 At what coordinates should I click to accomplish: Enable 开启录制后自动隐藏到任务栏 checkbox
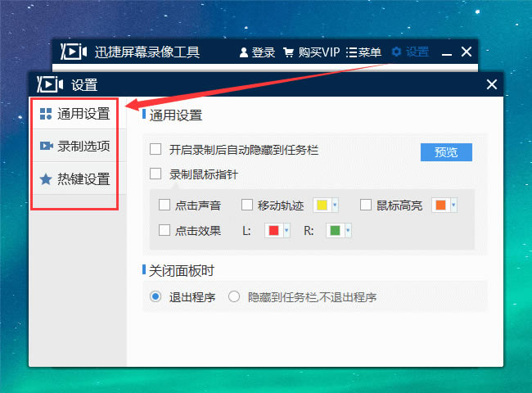click(156, 150)
